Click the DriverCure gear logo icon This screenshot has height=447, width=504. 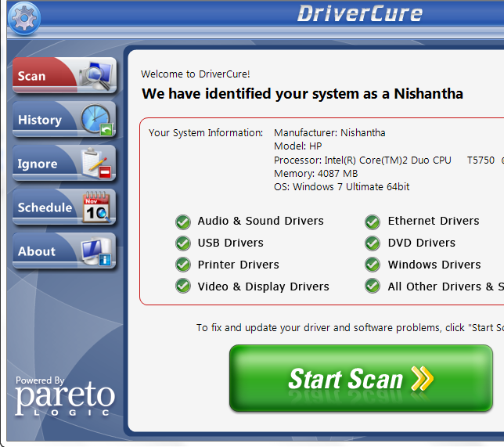24,18
